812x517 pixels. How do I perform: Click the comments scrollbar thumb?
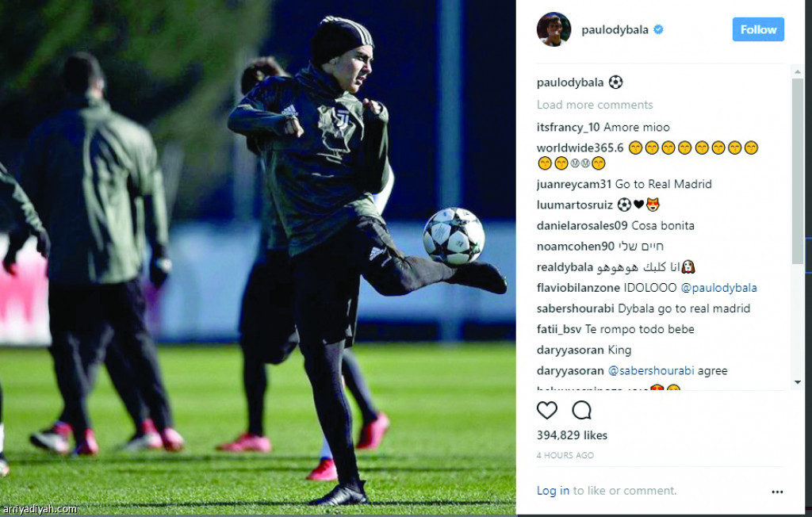pyautogui.click(x=798, y=171)
